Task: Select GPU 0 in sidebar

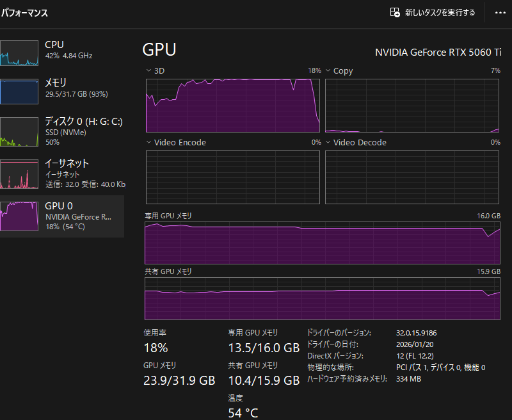Action: tap(62, 216)
